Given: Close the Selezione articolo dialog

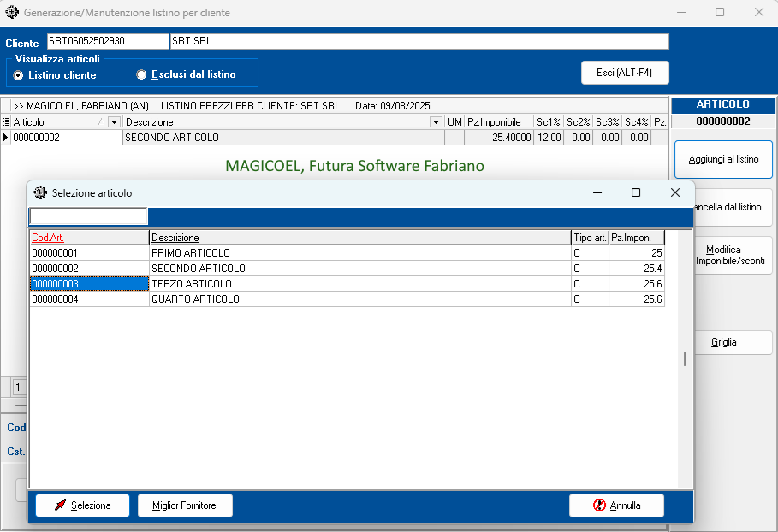Looking at the screenshot, I should [675, 192].
